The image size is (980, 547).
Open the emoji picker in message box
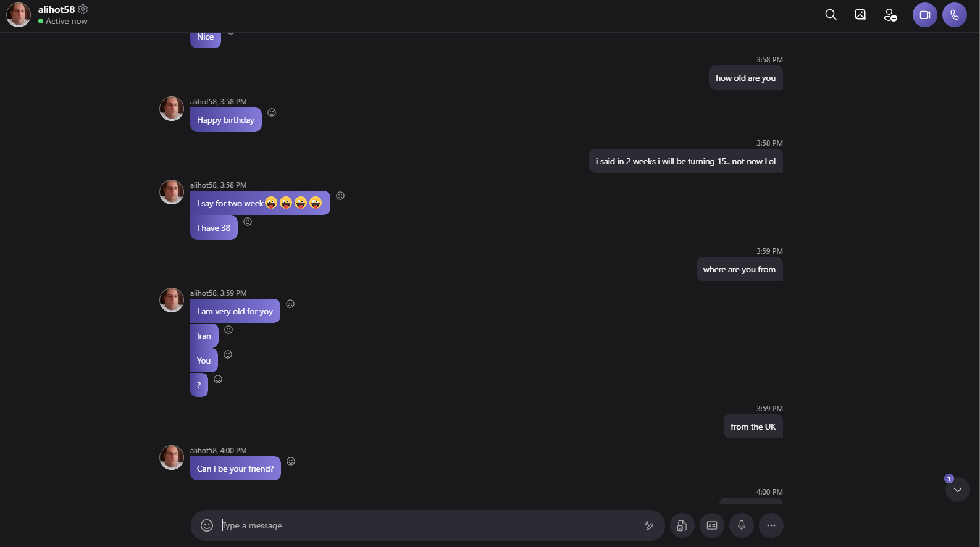pos(207,525)
